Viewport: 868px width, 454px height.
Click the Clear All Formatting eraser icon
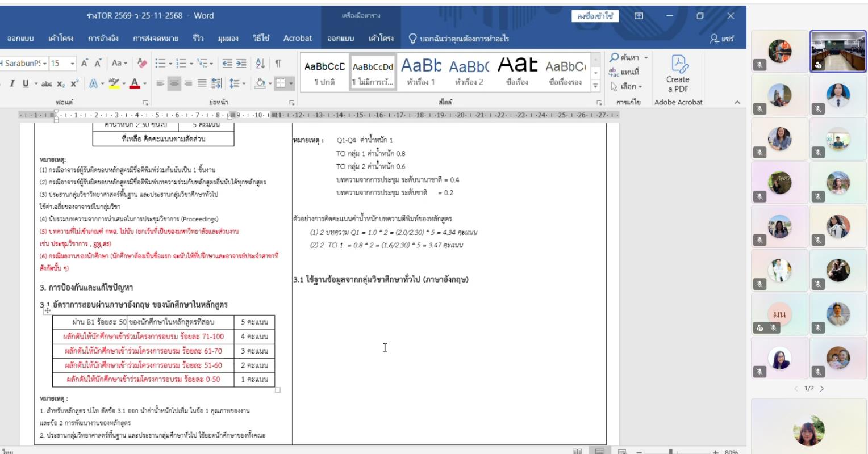(x=142, y=64)
